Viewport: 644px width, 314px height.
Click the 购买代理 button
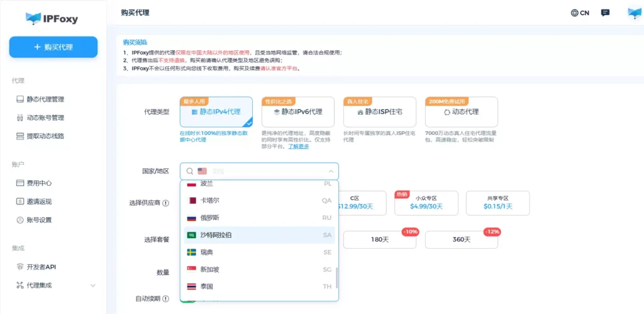point(53,47)
